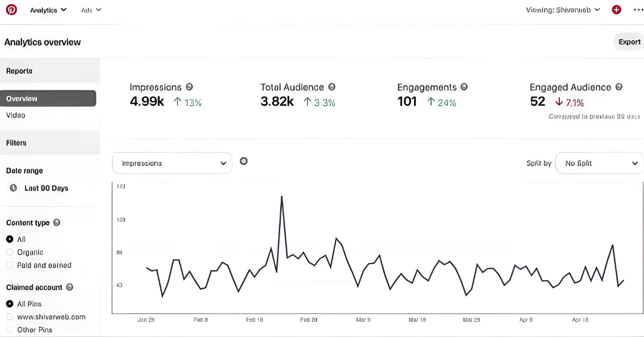This screenshot has height=337, width=644.
Task: Click info icon next to Claimed account
Action: (x=69, y=287)
